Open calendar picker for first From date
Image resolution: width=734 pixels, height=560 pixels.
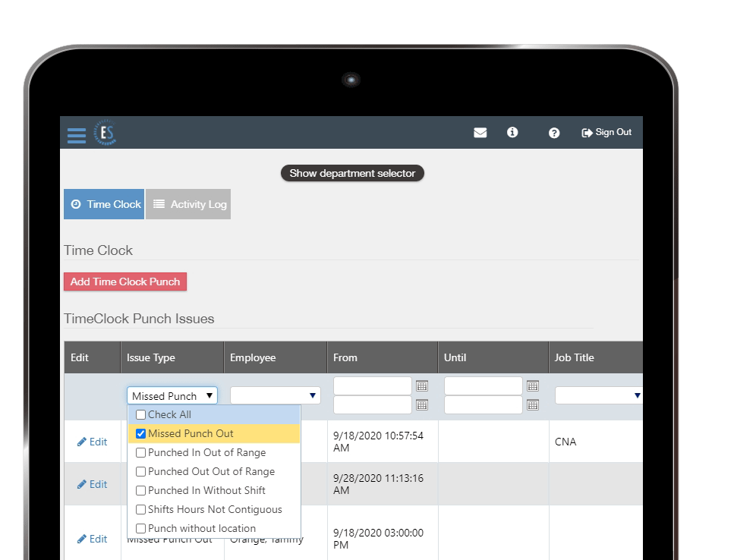tap(422, 386)
